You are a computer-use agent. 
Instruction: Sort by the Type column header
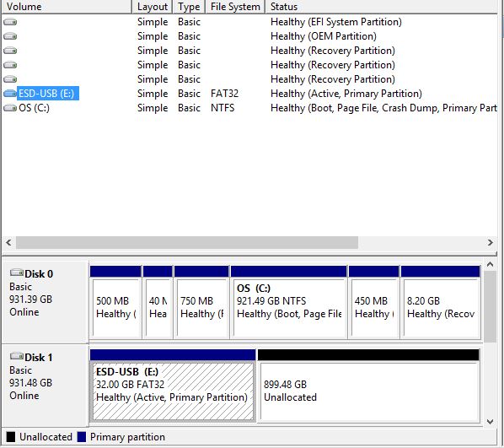189,7
